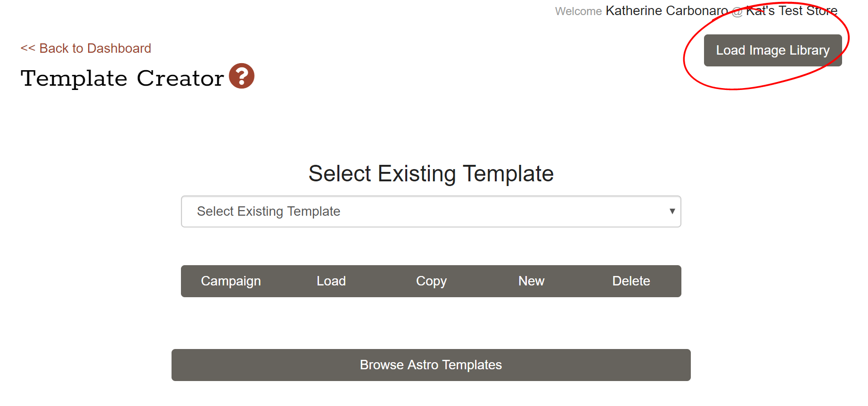Open the Select Existing Template combo box
868x406 pixels.
click(431, 211)
